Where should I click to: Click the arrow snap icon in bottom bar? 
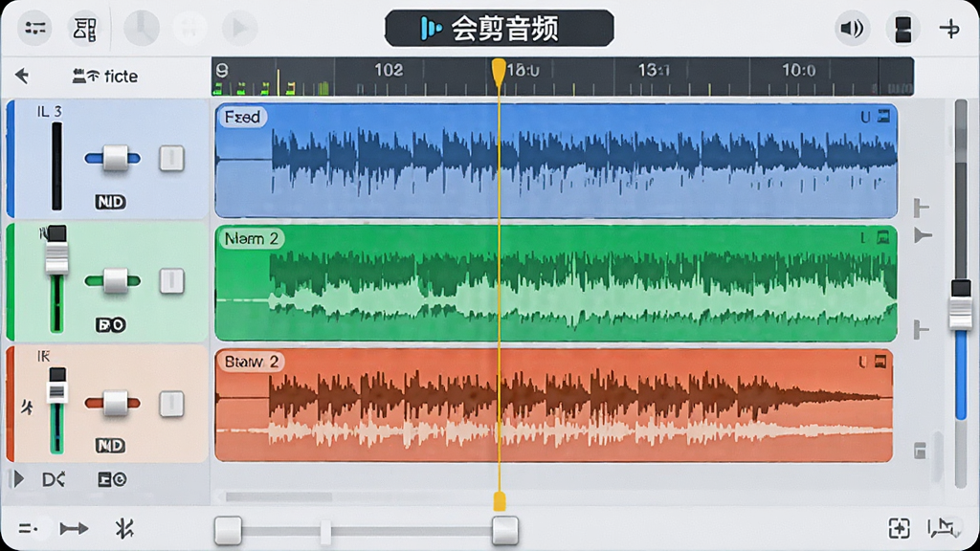[74, 529]
